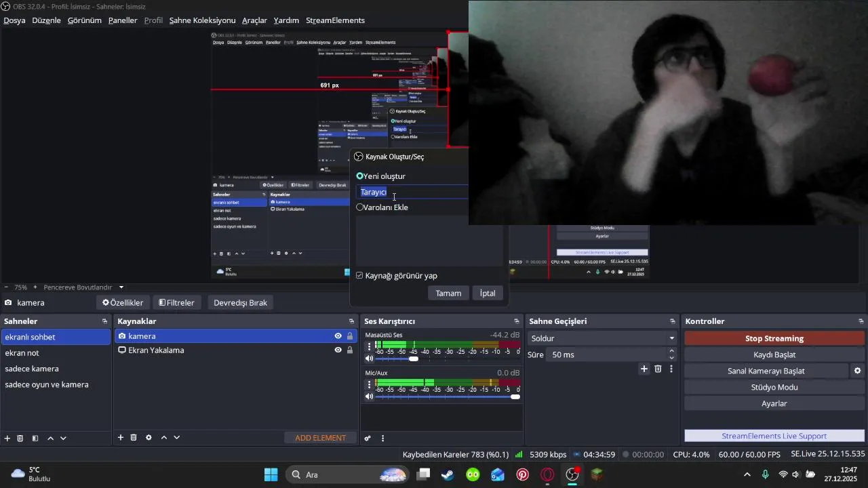Mute Mic/Aux speaker icon
The height and width of the screenshot is (488, 868).
[369, 396]
